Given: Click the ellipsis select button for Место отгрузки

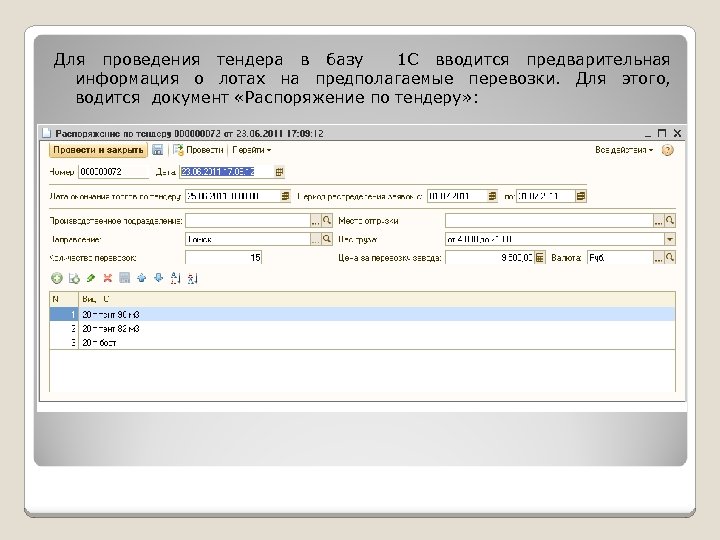Looking at the screenshot, I should pos(658,221).
